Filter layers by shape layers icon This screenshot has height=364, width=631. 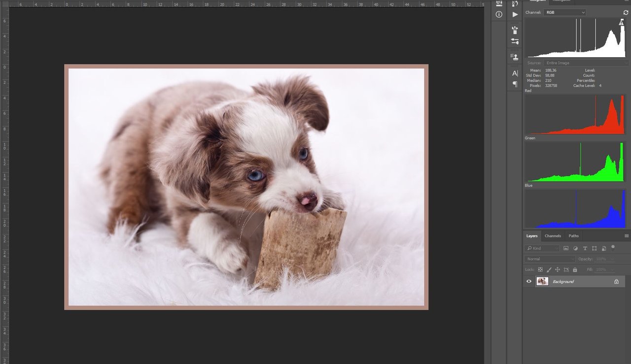[x=595, y=248]
